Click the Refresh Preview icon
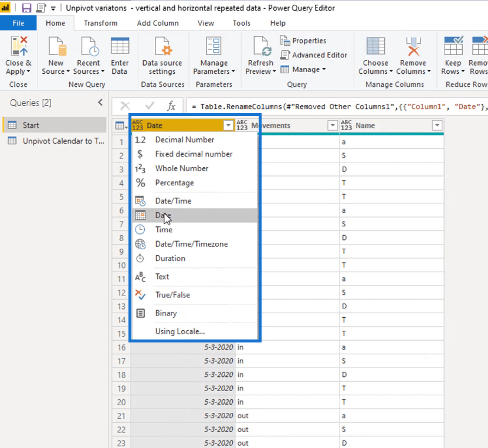Screen dimensions: 488x448 click(262, 46)
